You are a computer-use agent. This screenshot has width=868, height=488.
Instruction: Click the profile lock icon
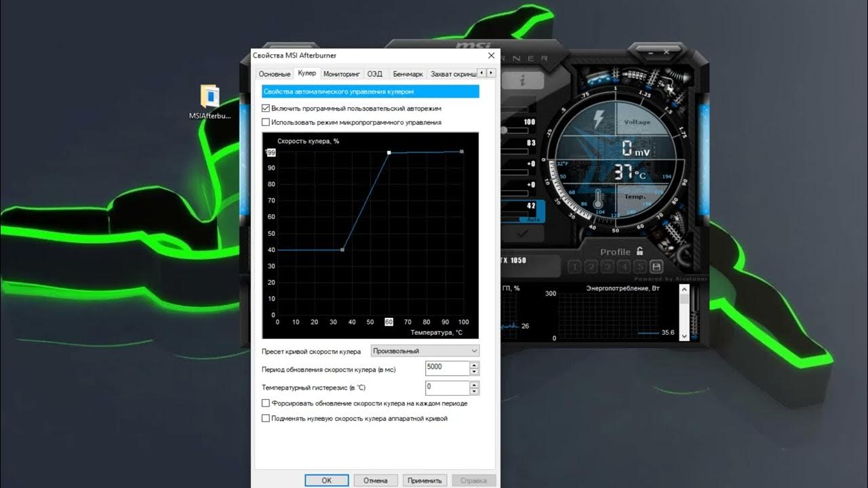[x=639, y=251]
